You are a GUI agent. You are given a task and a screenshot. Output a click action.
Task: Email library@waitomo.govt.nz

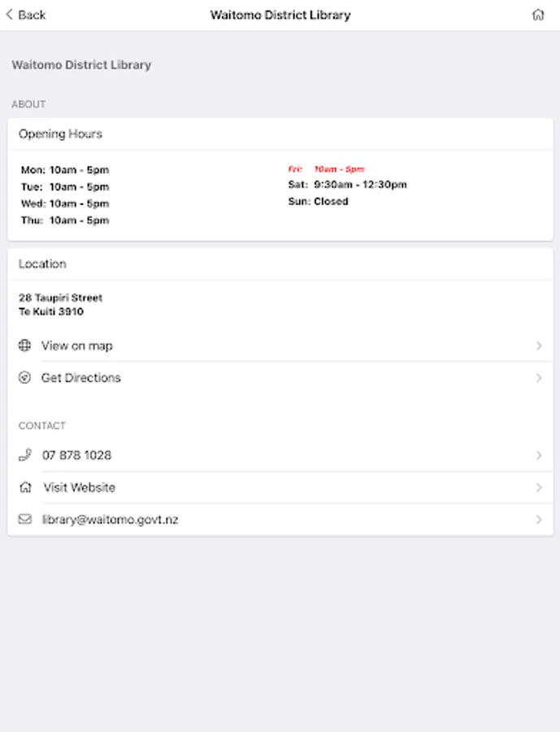pyautogui.click(x=111, y=519)
